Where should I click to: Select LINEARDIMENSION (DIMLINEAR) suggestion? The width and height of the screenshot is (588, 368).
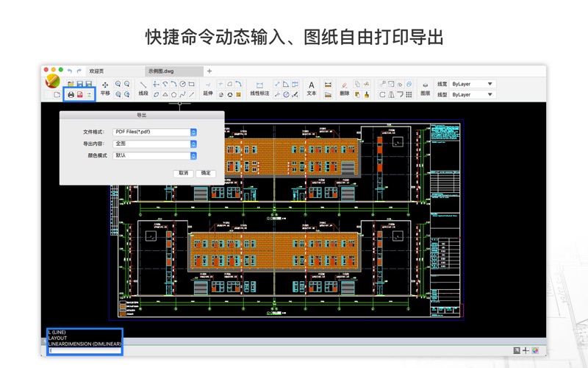85,344
